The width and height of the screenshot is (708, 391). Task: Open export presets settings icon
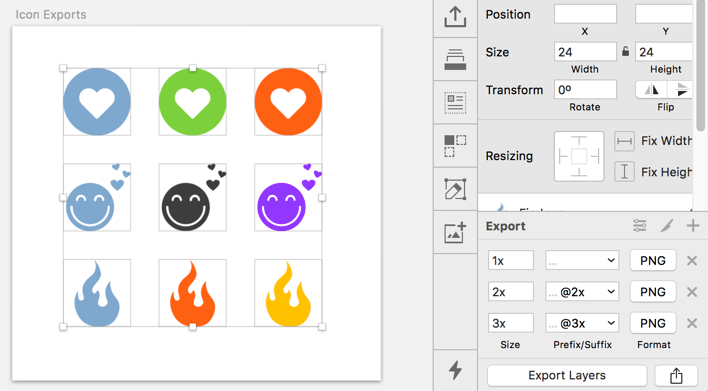639,225
